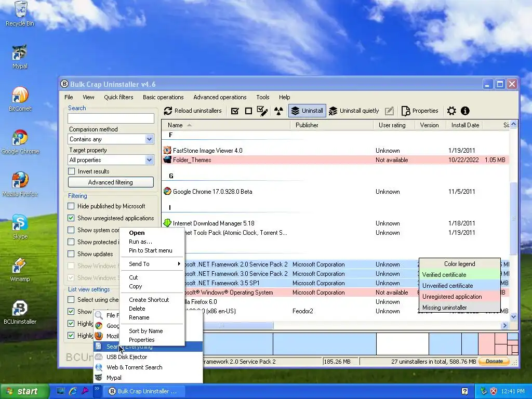Click the Uninstall toolbar button
532x399 pixels.
pyautogui.click(x=307, y=111)
